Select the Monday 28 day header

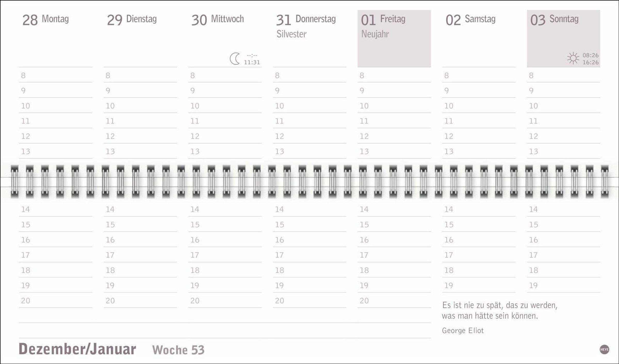45,20
